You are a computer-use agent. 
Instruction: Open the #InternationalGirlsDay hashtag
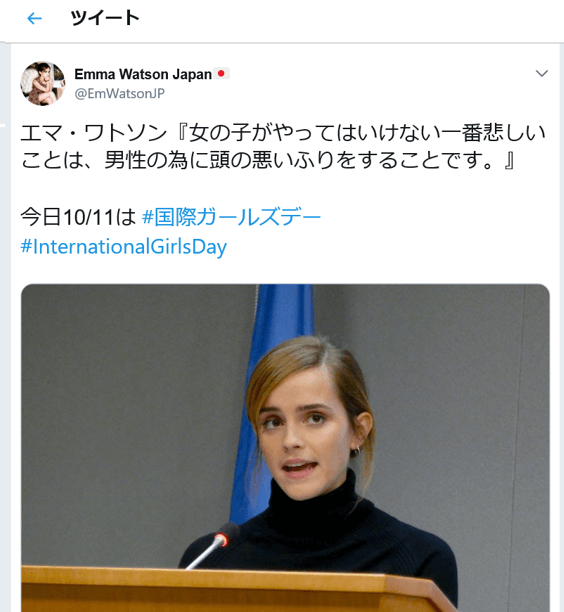click(124, 247)
